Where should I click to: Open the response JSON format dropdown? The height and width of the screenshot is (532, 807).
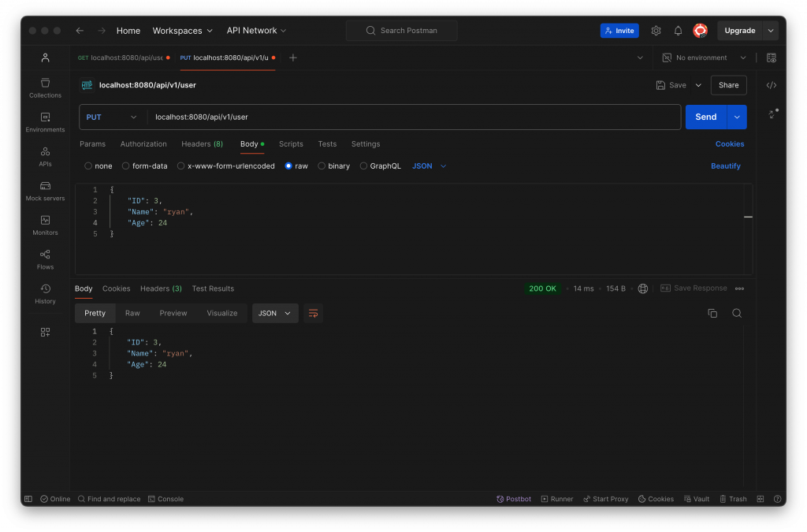[275, 314]
